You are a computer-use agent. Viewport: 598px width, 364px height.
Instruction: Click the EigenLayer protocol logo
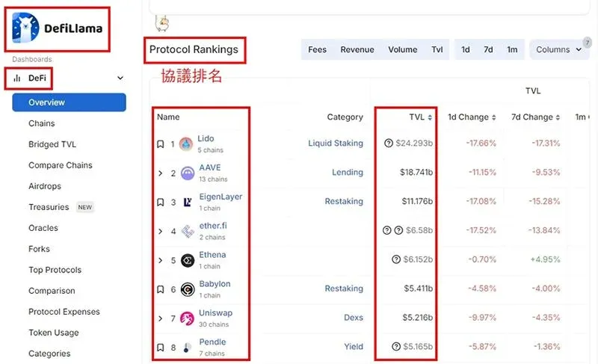(x=188, y=202)
